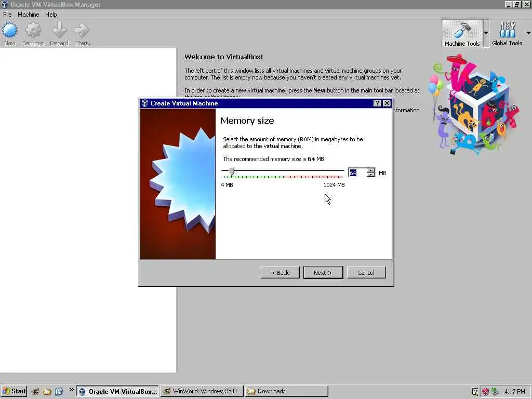The height and width of the screenshot is (399, 532).
Task: Click the memory size MB input field
Action: pos(357,172)
